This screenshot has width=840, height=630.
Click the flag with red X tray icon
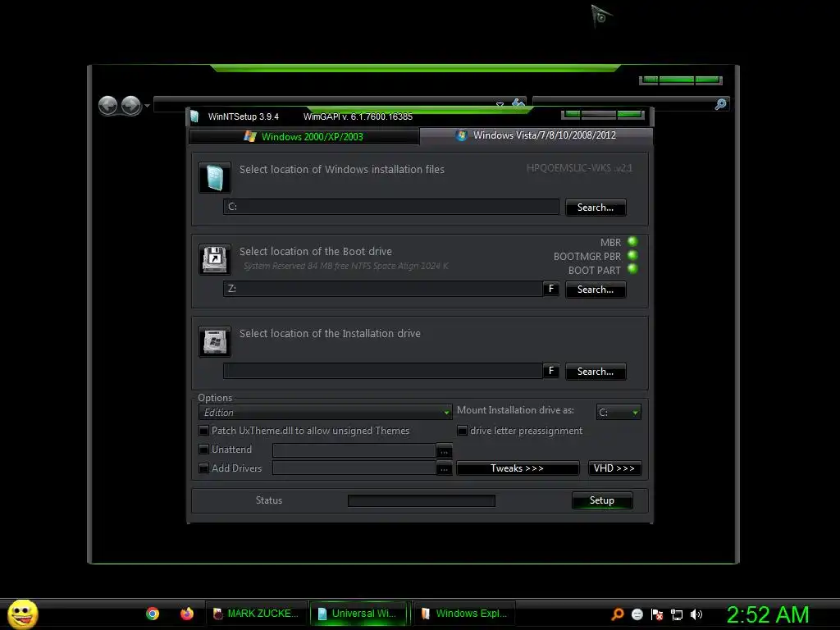[657, 614]
